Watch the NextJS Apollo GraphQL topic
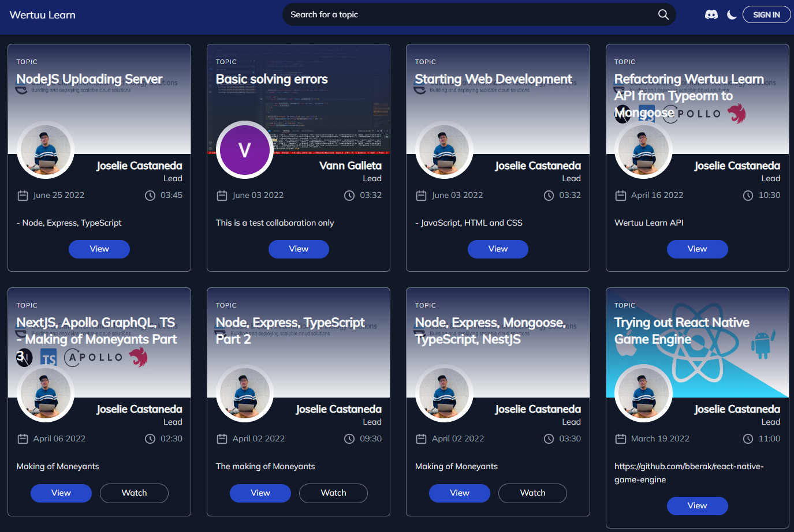 (x=134, y=493)
